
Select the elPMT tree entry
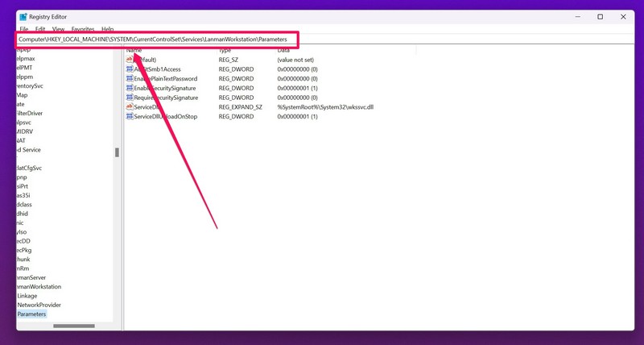point(25,68)
